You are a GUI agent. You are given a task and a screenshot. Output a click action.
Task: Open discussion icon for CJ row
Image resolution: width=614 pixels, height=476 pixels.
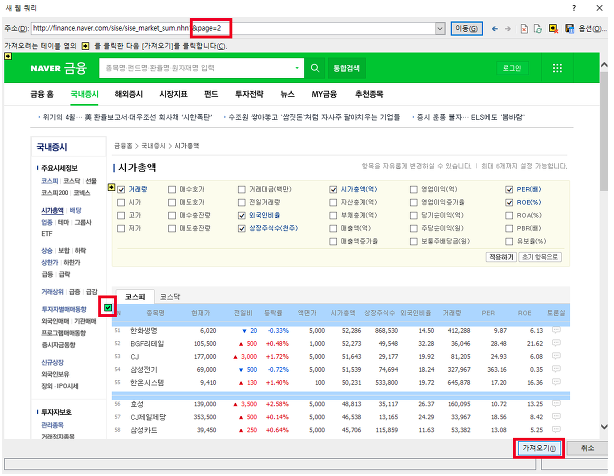556,356
